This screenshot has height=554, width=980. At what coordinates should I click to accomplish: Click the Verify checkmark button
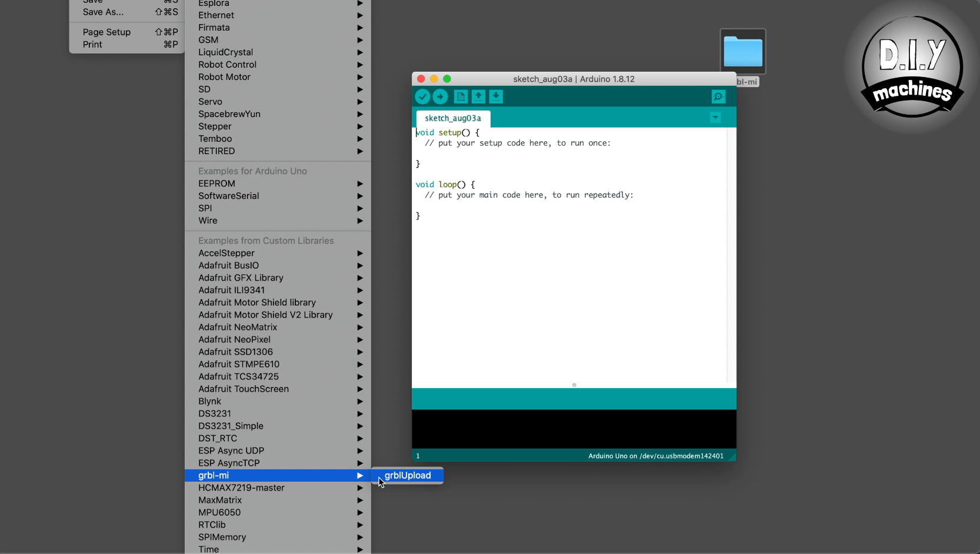tap(422, 96)
